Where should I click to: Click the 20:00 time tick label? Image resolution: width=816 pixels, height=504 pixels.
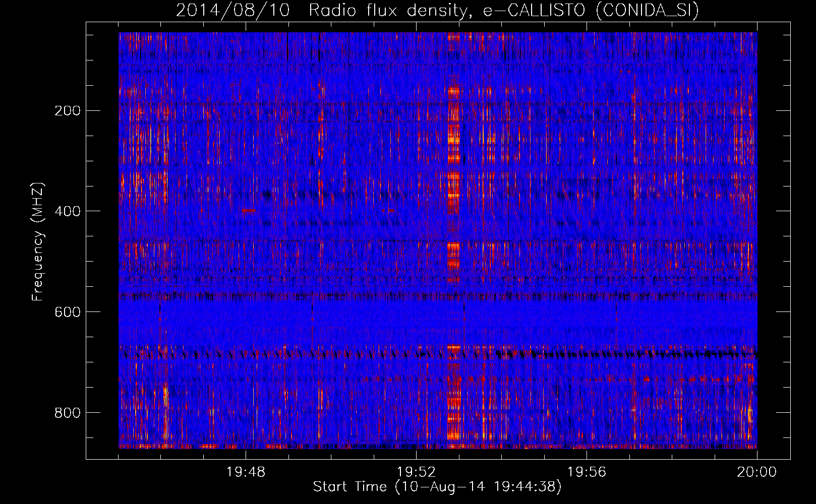pos(757,472)
